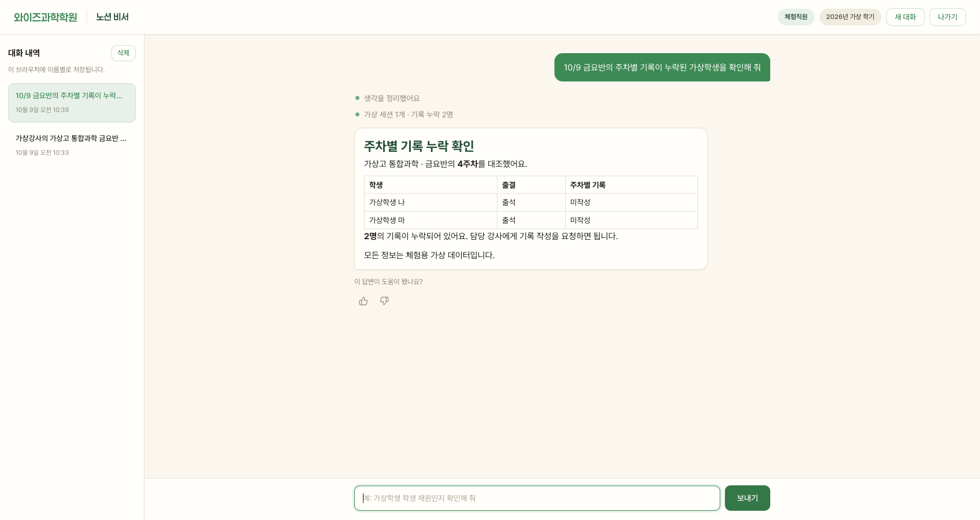This screenshot has height=520, width=980.
Task: Click the 이 답변이 도움이 됐나요? text
Action: point(388,282)
